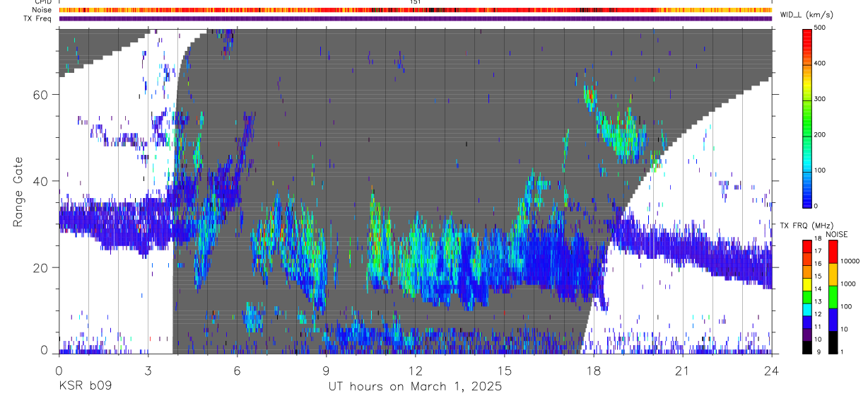Click the 'Range Gate' vertical axis title
The width and height of the screenshot is (868, 401).
(18, 192)
